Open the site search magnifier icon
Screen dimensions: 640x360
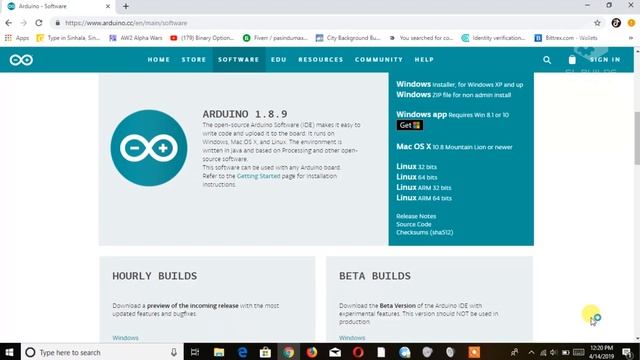tap(547, 60)
